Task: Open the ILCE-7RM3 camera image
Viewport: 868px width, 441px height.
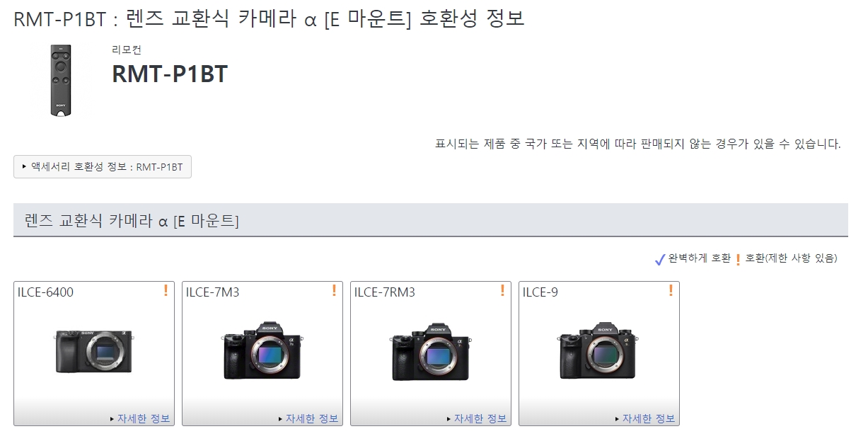Action: 430,350
